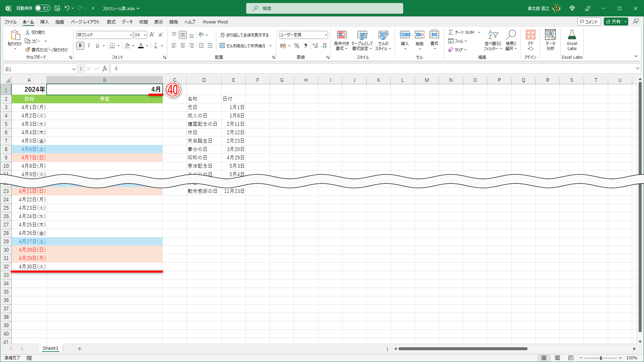Click the Borders icon
Image resolution: width=644 pixels, height=362 pixels.
112,46
